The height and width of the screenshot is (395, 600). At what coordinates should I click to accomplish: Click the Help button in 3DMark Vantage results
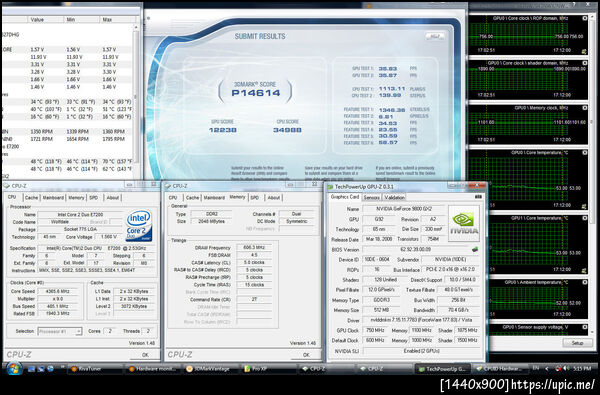[435, 36]
